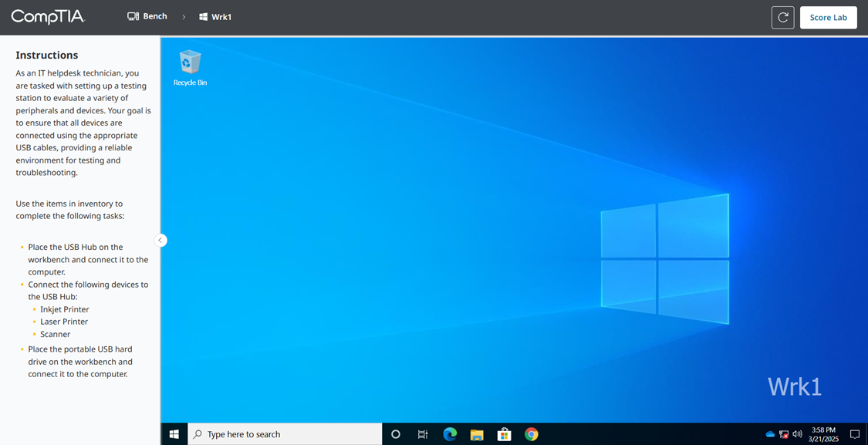Collapse the Instructions panel with the chevron
Screen dimensions: 868x445
(160, 240)
